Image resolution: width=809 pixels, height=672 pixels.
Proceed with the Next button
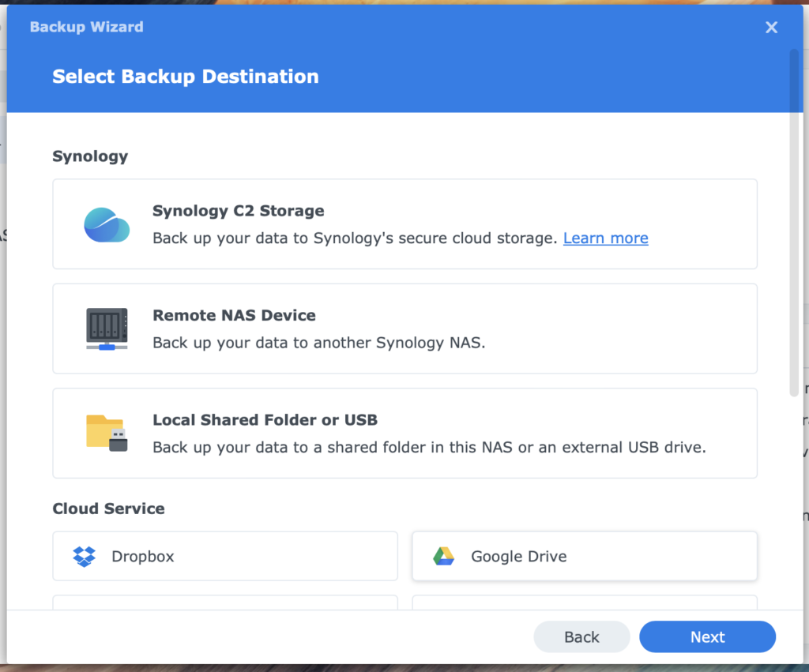point(707,637)
